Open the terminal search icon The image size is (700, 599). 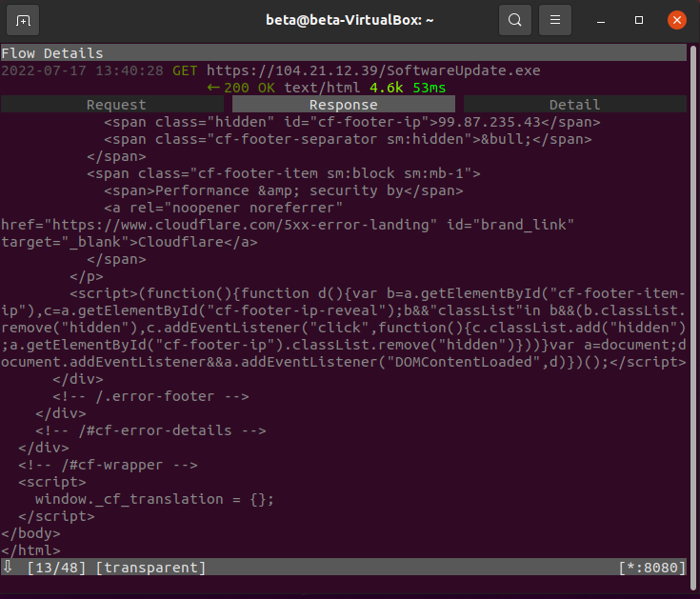[x=514, y=20]
